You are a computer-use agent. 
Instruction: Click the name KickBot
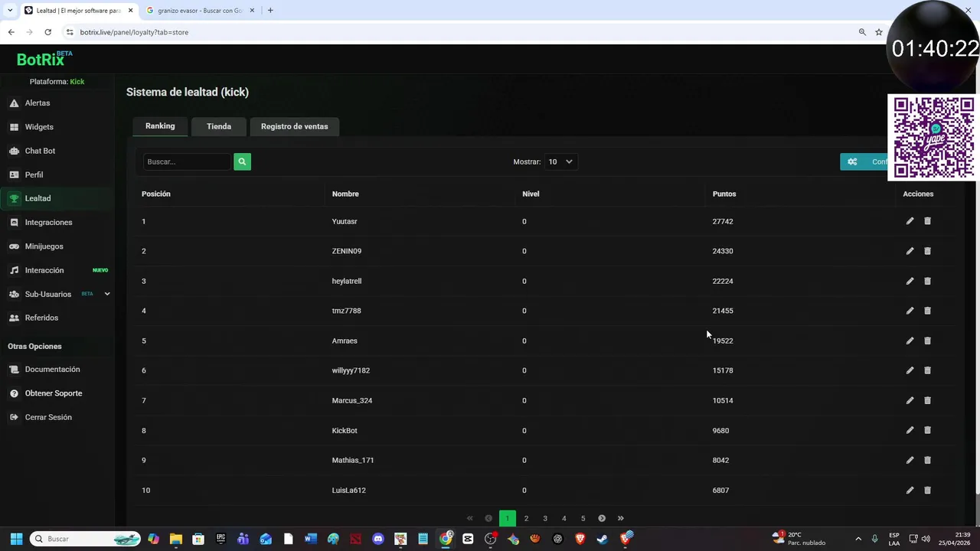[x=345, y=430]
